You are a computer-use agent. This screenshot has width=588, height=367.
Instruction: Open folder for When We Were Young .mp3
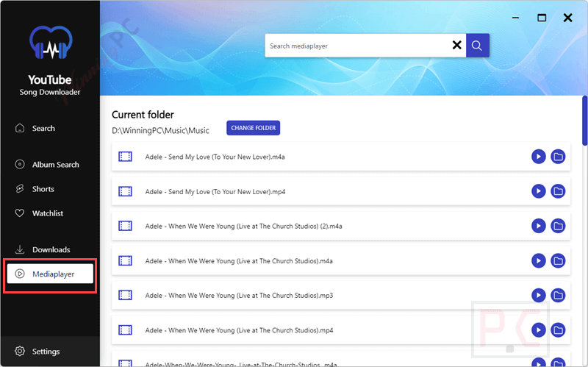(x=558, y=296)
